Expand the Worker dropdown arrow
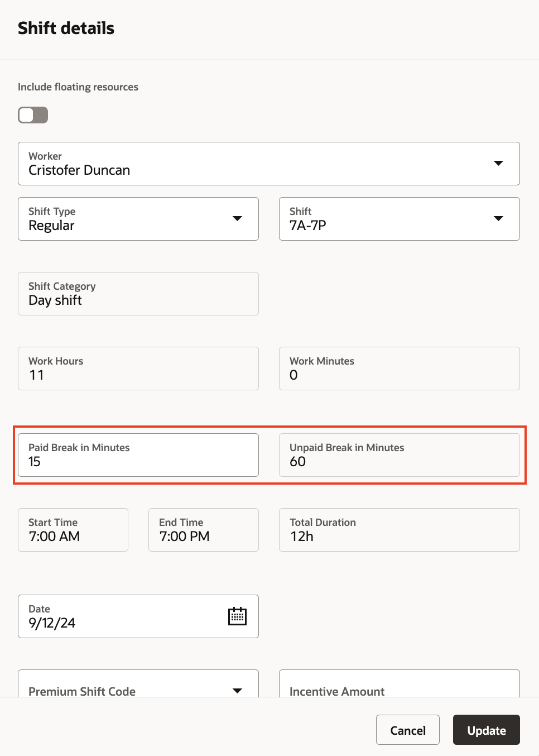 coord(498,163)
